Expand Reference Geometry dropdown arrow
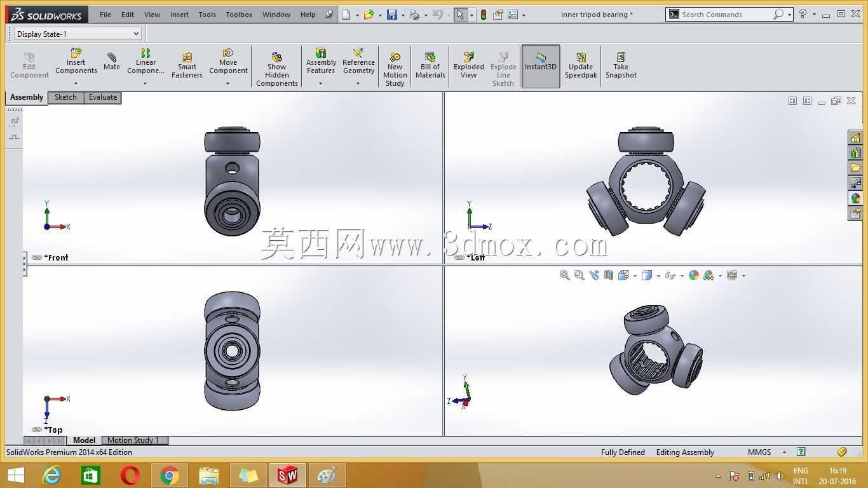This screenshot has width=868, height=488. pos(358,83)
